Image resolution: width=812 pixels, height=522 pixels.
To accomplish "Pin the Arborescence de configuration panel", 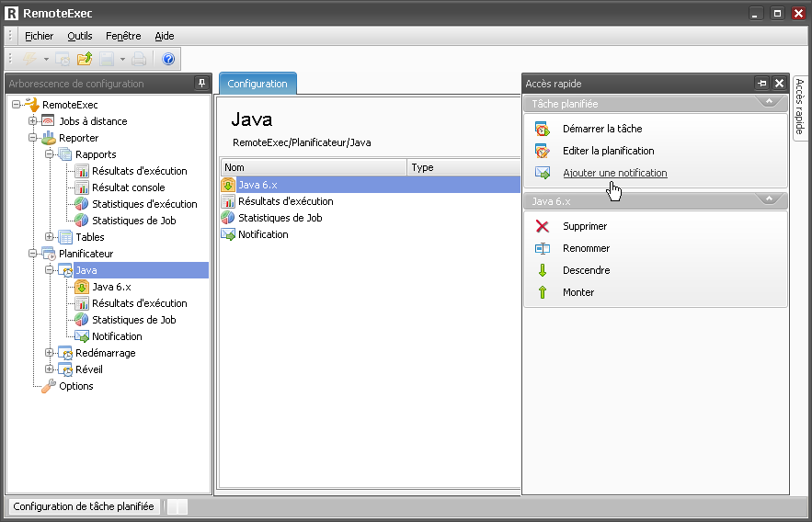I will (201, 83).
